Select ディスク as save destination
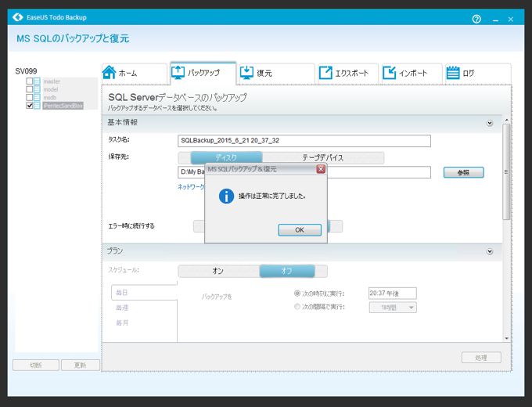Viewport: 532px width, 407px height. (x=226, y=158)
